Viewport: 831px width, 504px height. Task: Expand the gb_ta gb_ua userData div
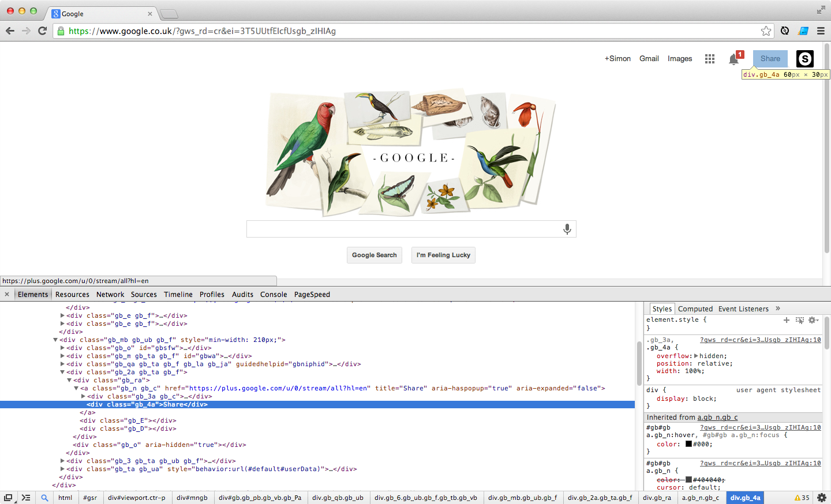point(62,469)
